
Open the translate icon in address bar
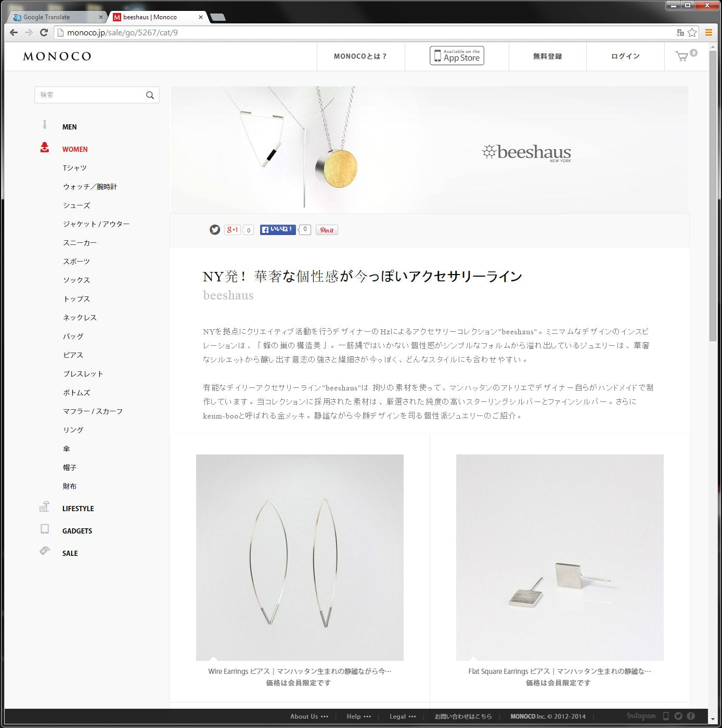point(680,32)
